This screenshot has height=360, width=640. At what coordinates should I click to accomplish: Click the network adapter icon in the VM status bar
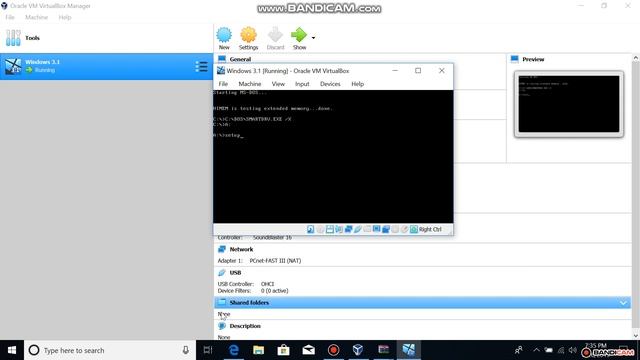tap(349, 229)
